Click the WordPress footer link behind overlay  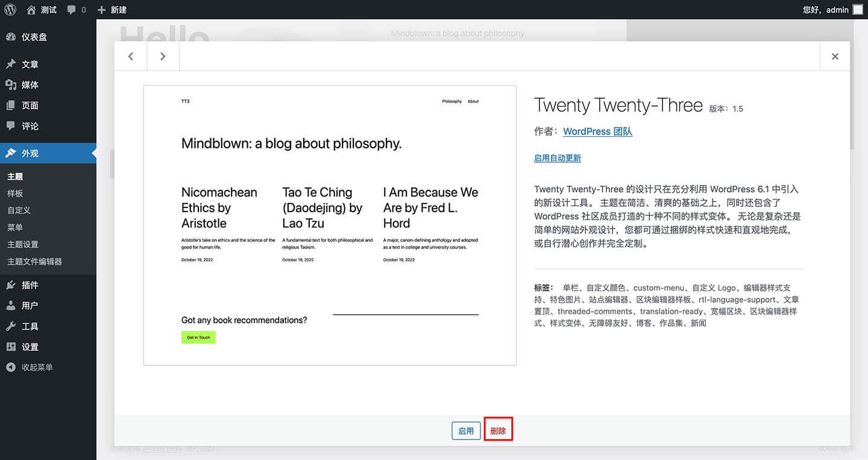162,449
